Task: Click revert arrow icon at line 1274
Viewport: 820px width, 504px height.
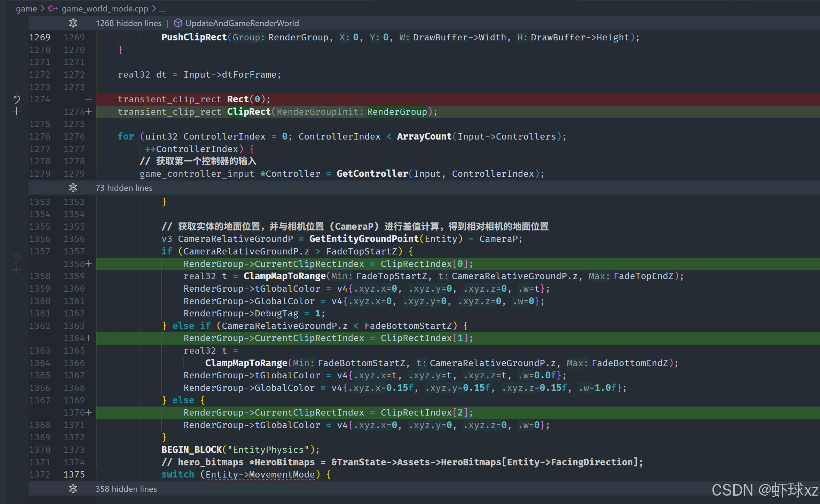Action: [16, 100]
